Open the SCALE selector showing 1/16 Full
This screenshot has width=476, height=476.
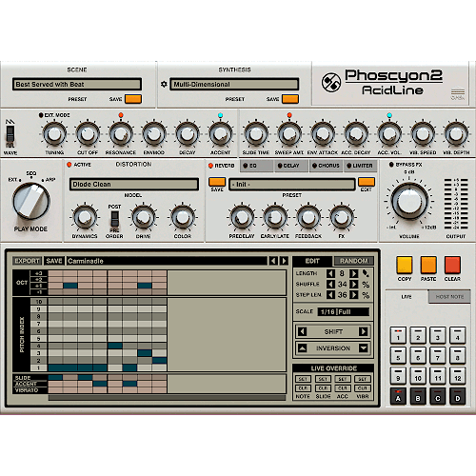pos(344,311)
